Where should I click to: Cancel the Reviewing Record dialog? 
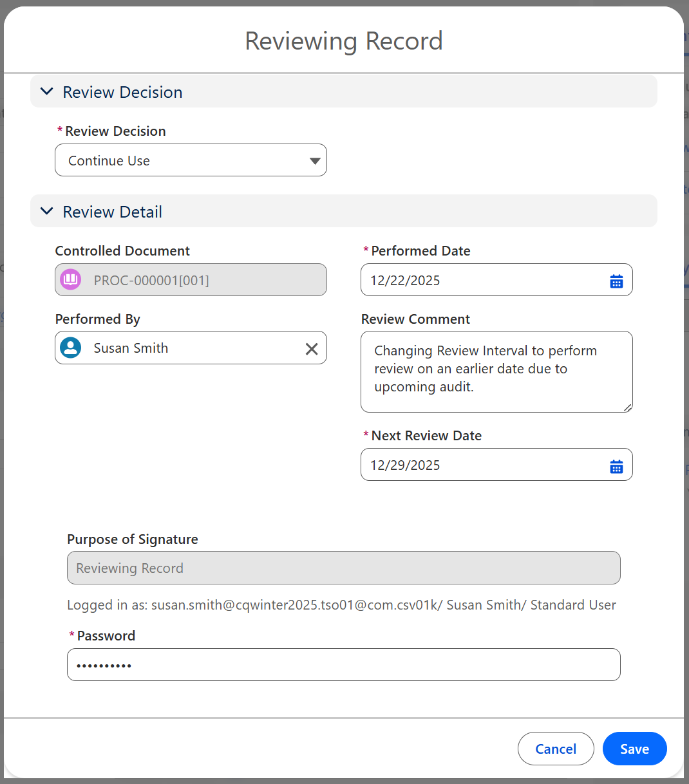[x=555, y=749]
